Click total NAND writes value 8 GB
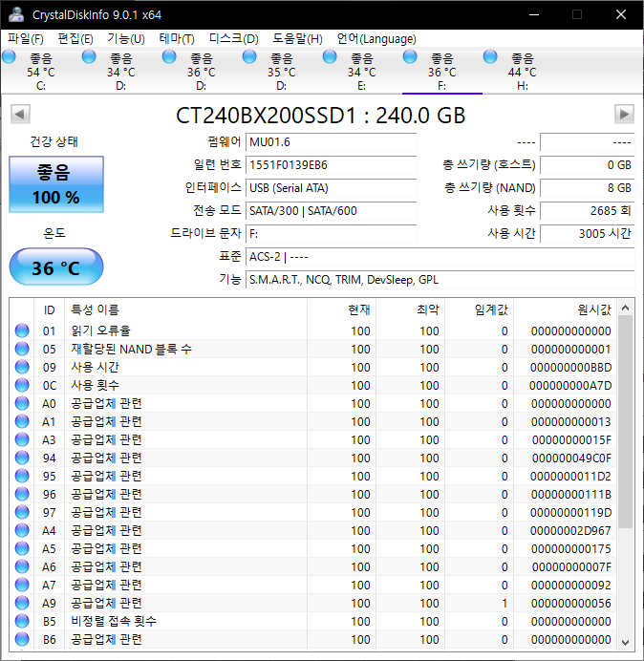This screenshot has height=661, width=644. pyautogui.click(x=587, y=187)
